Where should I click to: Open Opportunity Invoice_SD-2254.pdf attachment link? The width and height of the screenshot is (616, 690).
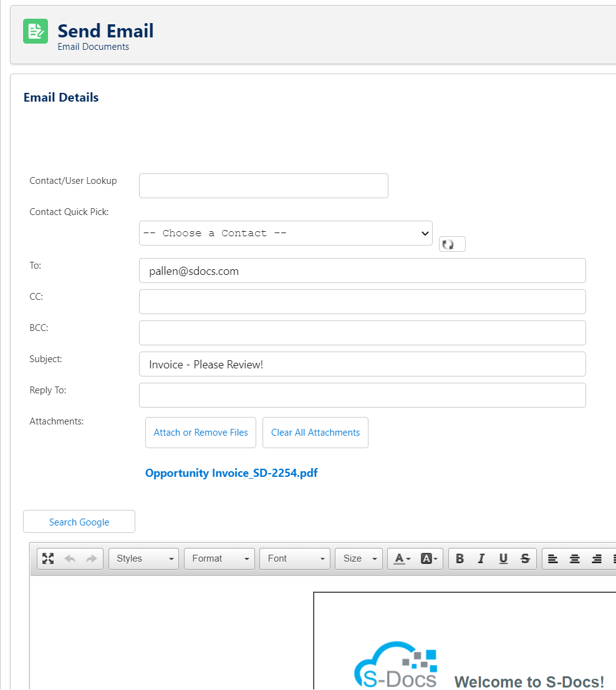[x=231, y=473]
